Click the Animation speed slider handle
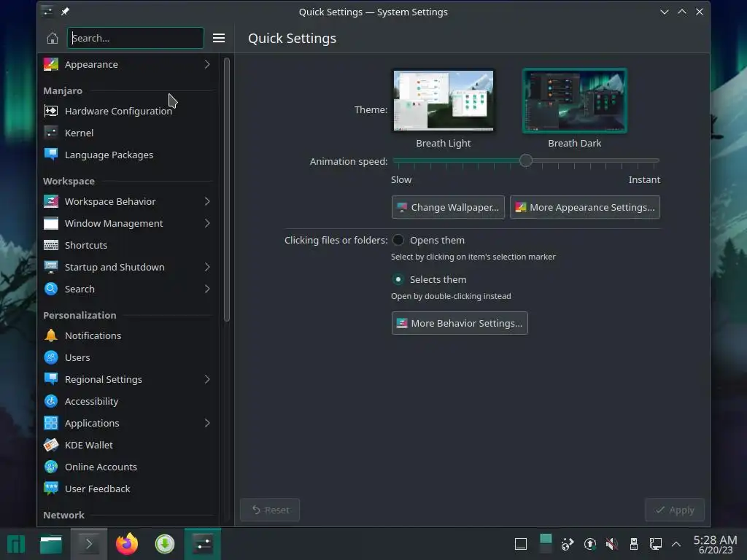 526,160
